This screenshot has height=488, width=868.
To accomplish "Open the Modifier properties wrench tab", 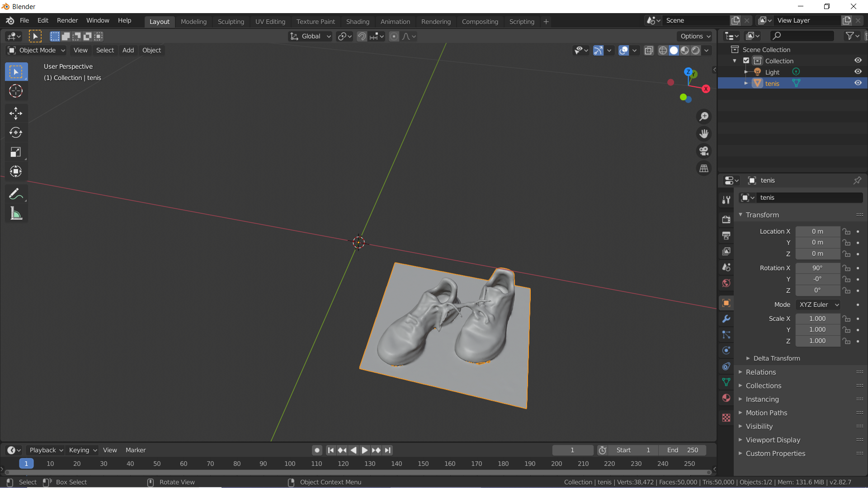I will [x=726, y=319].
